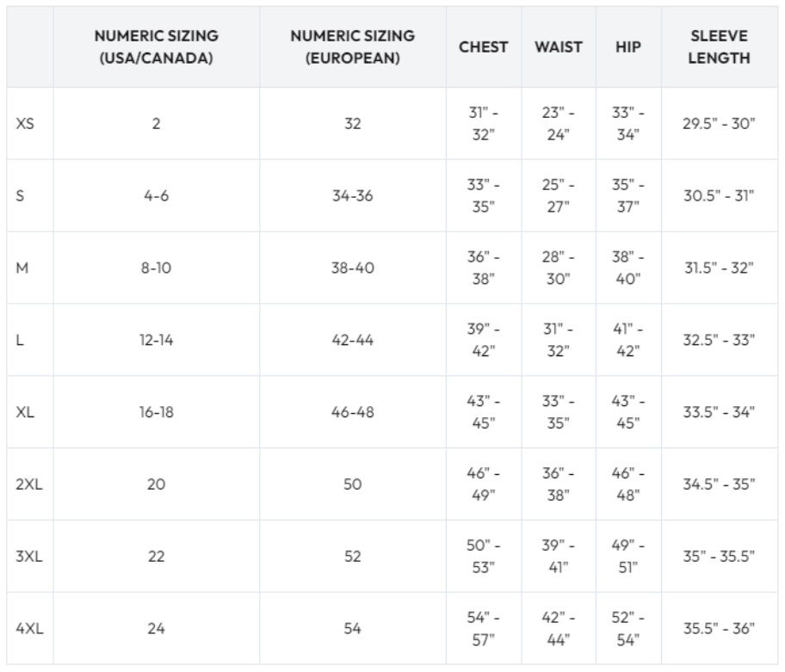Select the M size row label
Viewport: 785px width, 672px height.
(22, 268)
